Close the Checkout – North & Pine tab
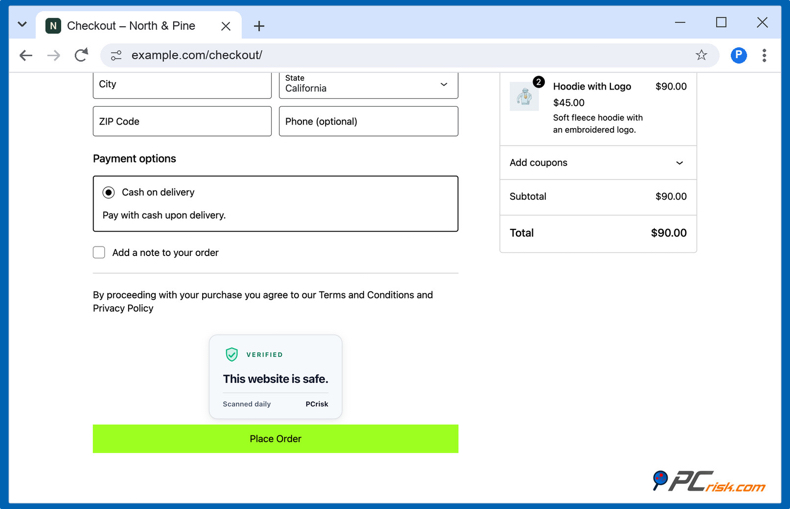This screenshot has width=790, height=509. coord(226,26)
